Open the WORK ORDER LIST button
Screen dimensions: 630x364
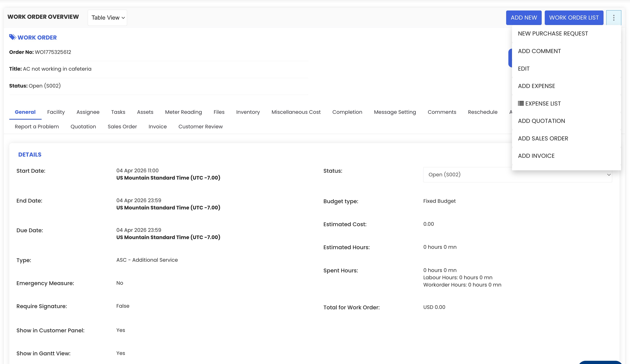point(574,18)
